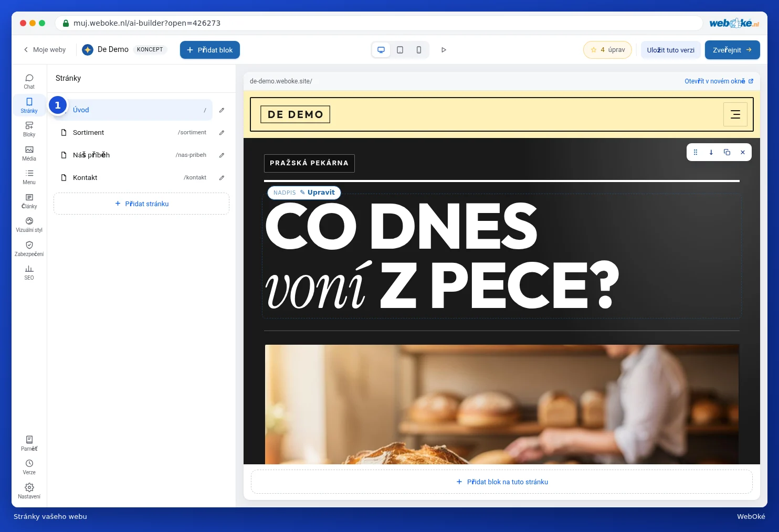The height and width of the screenshot is (532, 779).
Task: Open the Verze history panel
Action: pyautogui.click(x=29, y=467)
